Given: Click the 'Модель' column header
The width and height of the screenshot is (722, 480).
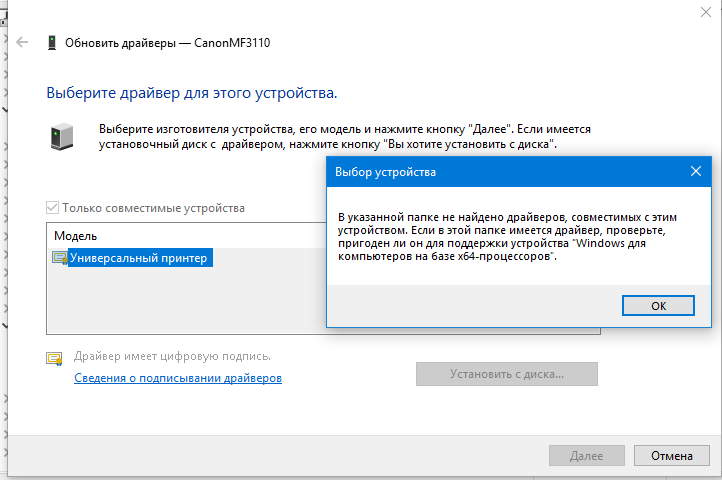Looking at the screenshot, I should [76, 236].
